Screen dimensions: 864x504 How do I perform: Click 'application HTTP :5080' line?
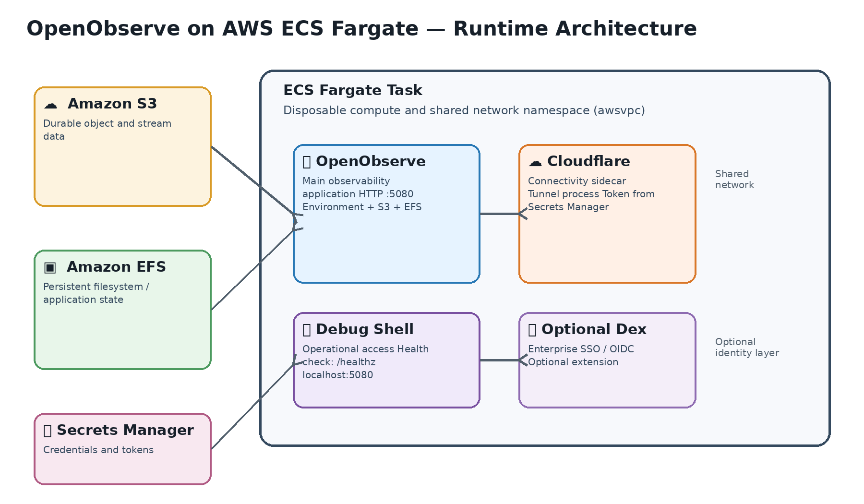pyautogui.click(x=358, y=194)
